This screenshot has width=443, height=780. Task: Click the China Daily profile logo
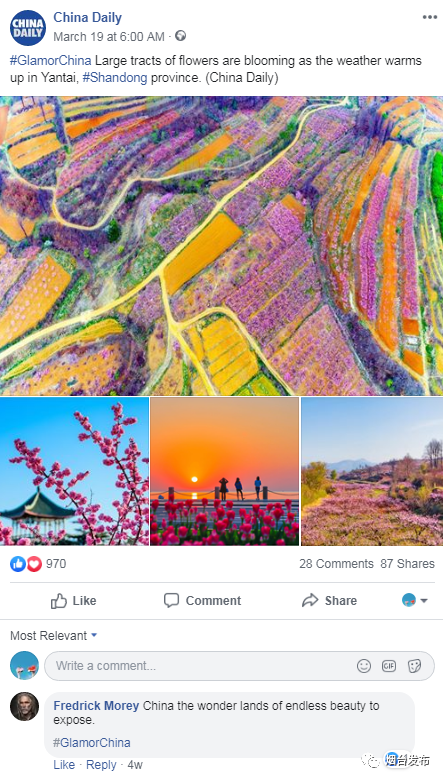click(x=28, y=28)
